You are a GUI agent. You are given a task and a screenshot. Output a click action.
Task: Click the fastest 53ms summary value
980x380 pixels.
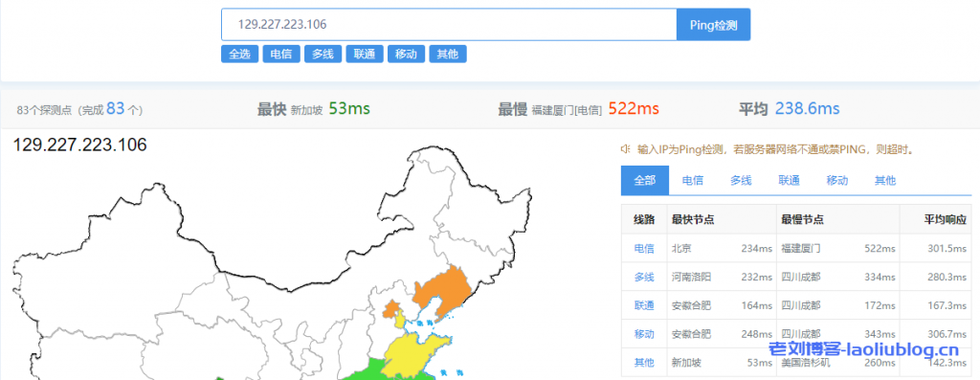[349, 109]
